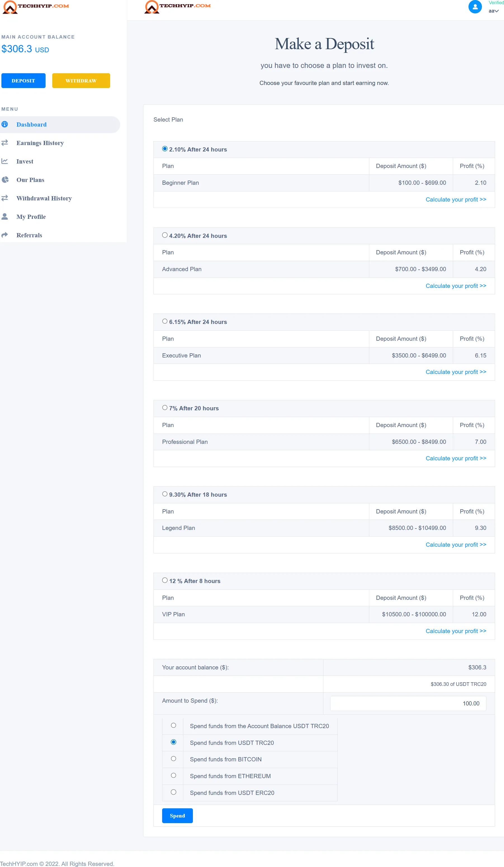Choose Spend funds from ETHEREUM
This screenshot has height=867, width=504.
(173, 776)
